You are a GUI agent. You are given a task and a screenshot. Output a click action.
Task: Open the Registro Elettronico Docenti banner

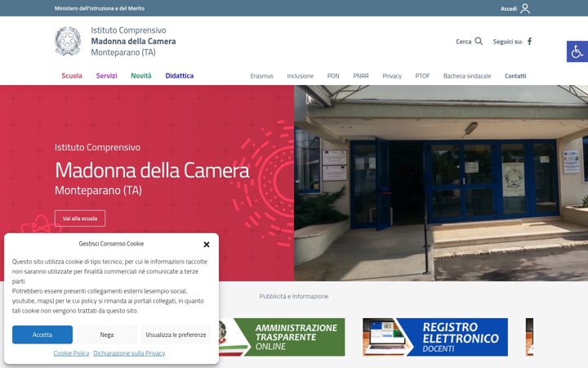[x=435, y=337]
